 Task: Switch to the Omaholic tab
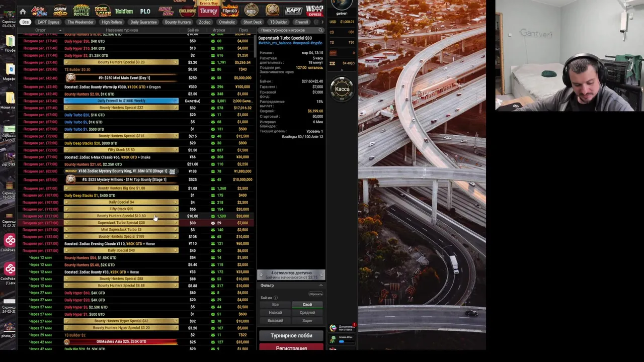tap(227, 22)
